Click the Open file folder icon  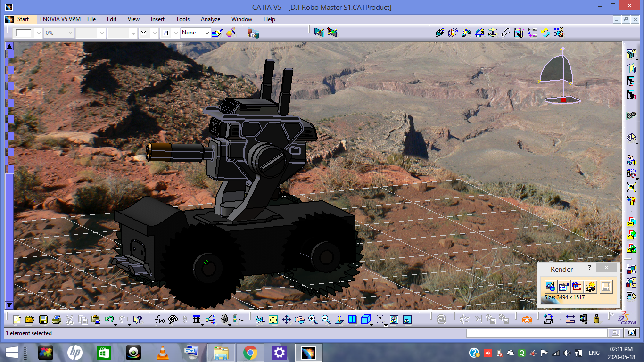click(30, 320)
